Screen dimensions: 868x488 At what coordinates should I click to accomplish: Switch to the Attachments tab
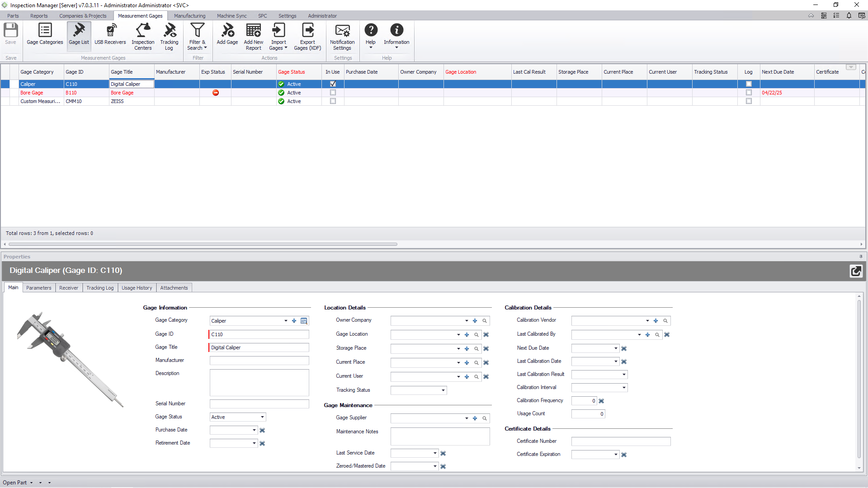click(174, 288)
